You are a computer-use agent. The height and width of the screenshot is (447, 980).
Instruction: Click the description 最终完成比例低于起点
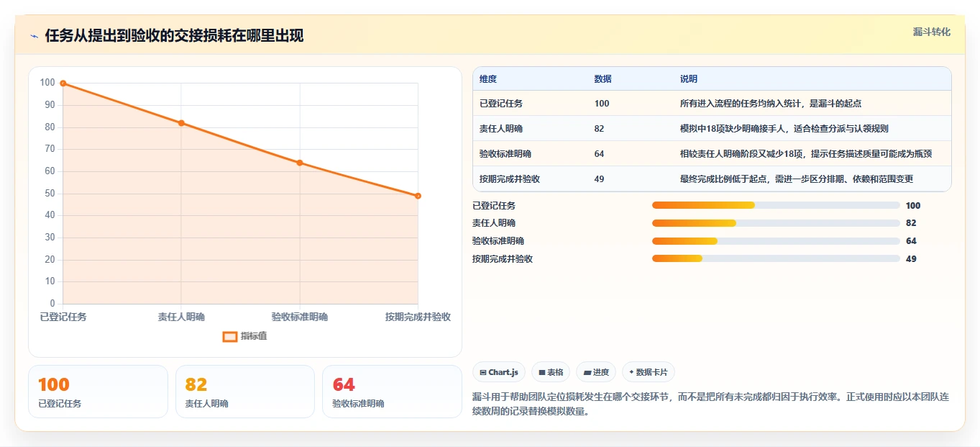click(797, 179)
